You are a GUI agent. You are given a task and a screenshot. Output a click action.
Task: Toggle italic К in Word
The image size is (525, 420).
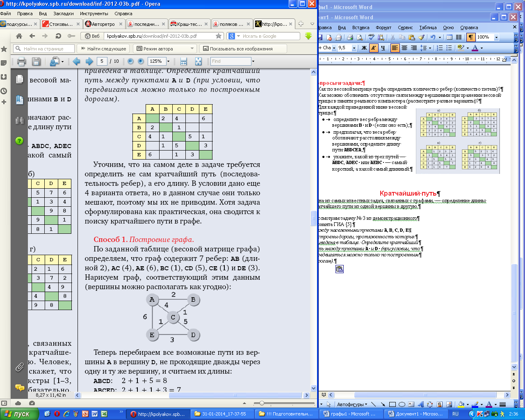(373, 48)
